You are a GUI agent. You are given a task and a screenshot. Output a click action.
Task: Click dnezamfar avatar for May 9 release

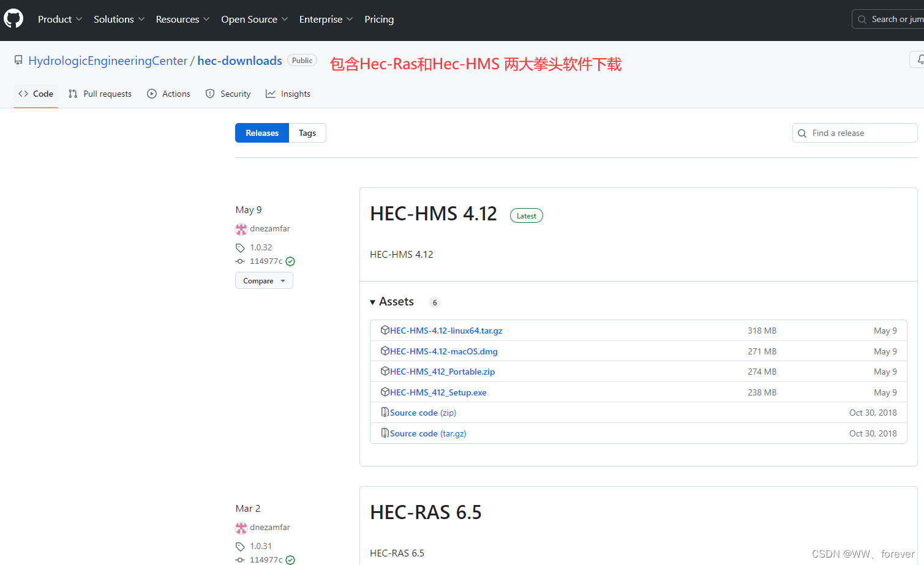pyautogui.click(x=241, y=229)
